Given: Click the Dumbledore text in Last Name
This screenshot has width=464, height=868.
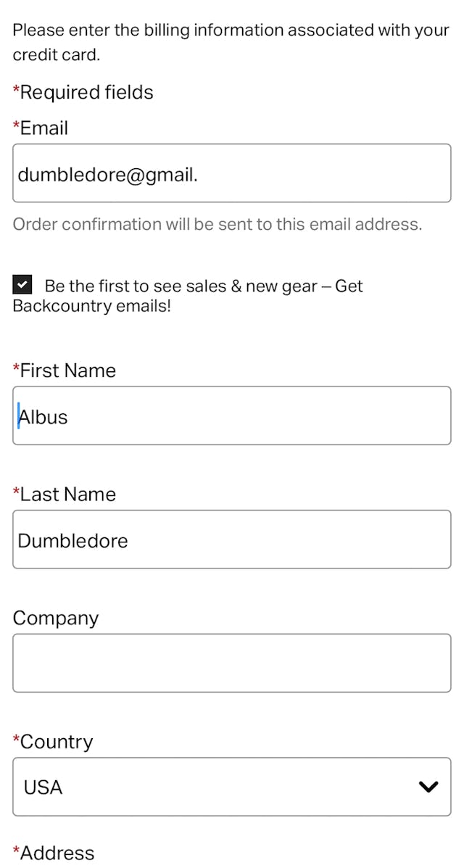Looking at the screenshot, I should 72,540.
